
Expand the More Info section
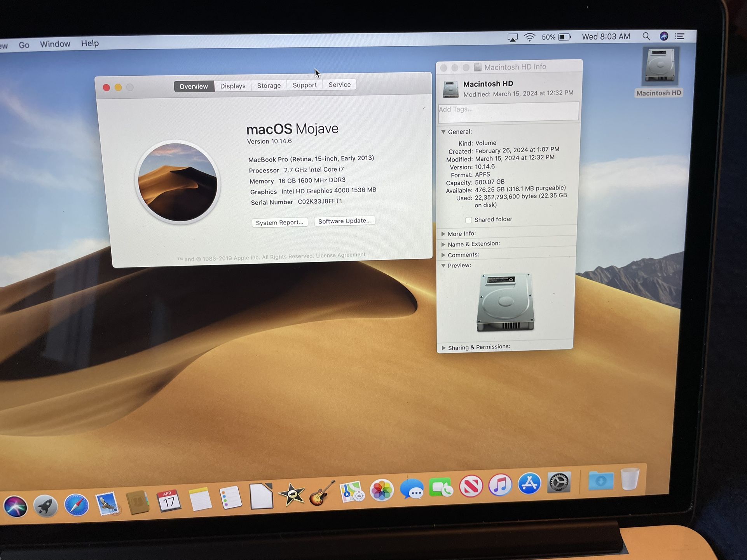443,234
